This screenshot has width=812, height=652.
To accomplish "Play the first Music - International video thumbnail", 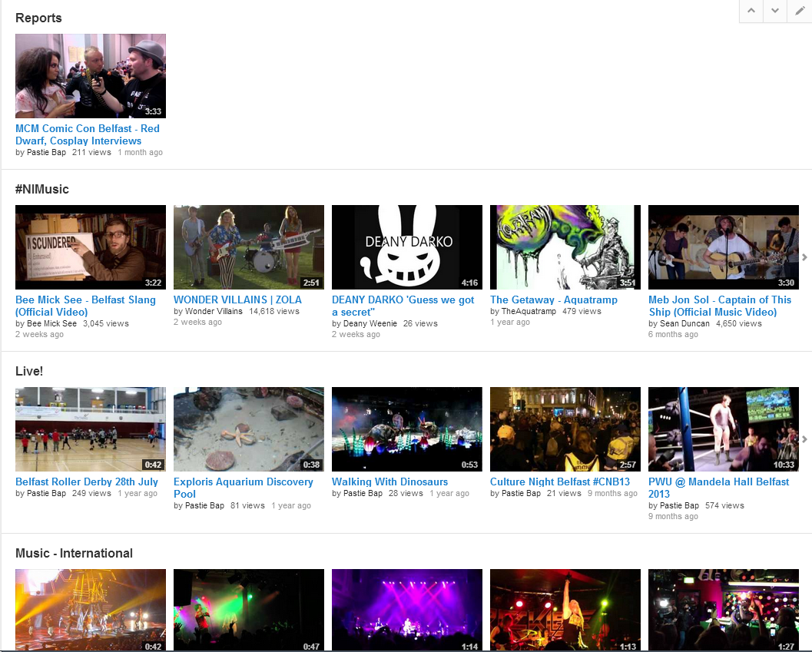I will tap(91, 610).
